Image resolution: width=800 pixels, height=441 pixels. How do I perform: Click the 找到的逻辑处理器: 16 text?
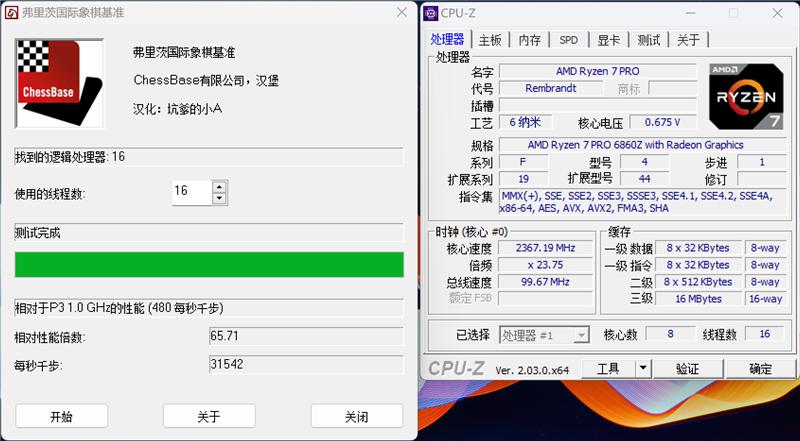click(70, 157)
